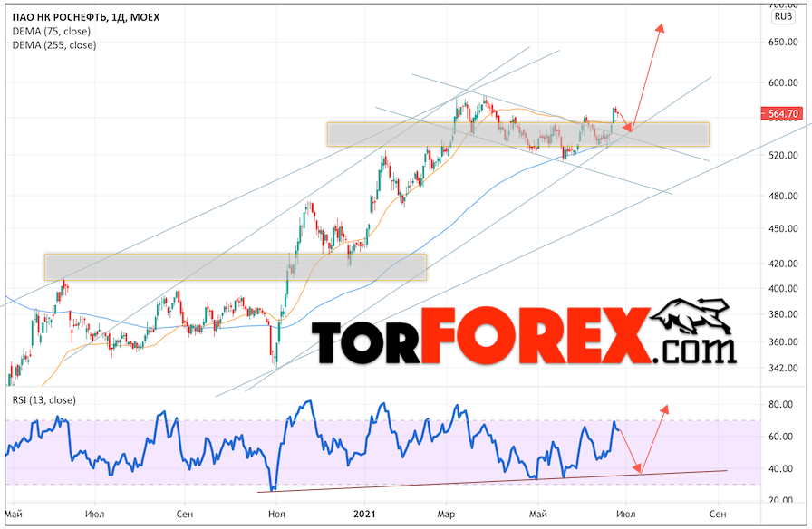Viewport: 812px width, 529px height.
Task: Click the 2021 label on time axis
Action: (x=364, y=514)
